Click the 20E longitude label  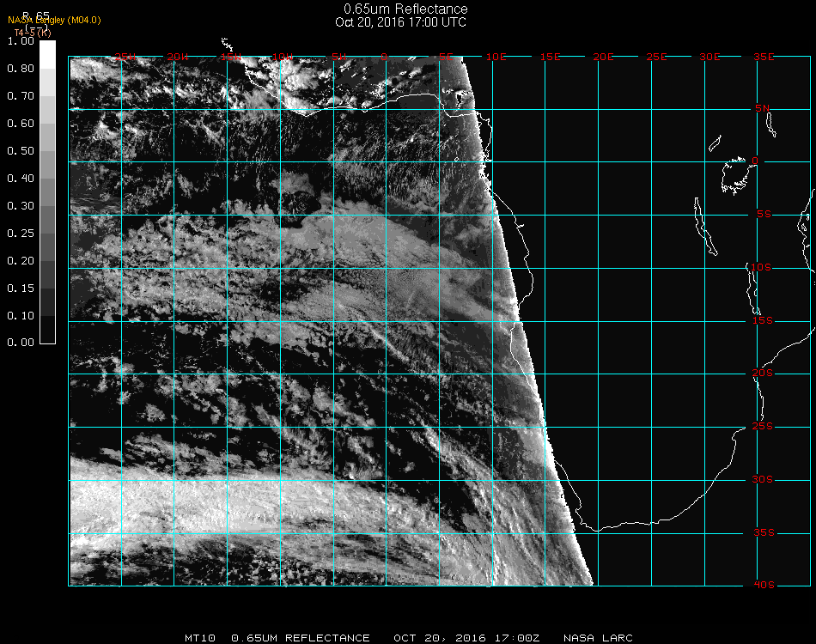point(603,57)
